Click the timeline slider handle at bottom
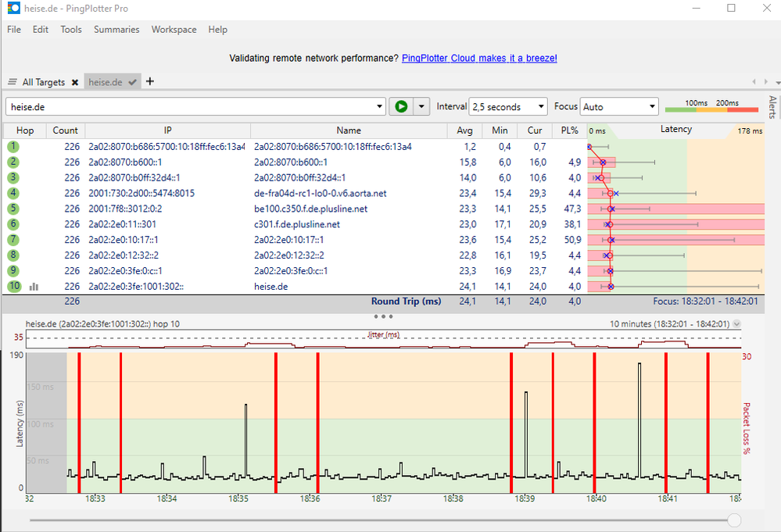Viewport: 781px width, 532px height. point(734,520)
